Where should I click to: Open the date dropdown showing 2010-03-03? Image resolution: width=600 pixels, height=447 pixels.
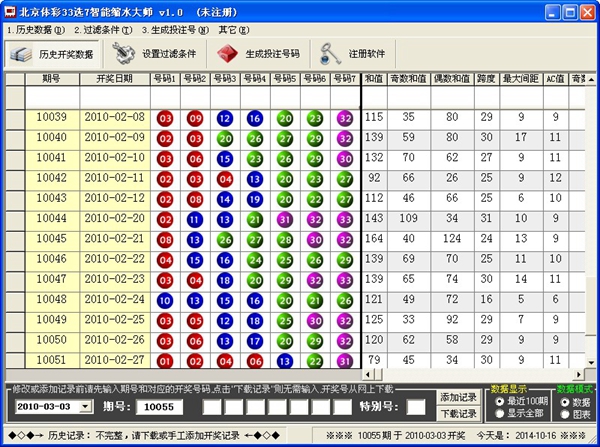(86, 406)
